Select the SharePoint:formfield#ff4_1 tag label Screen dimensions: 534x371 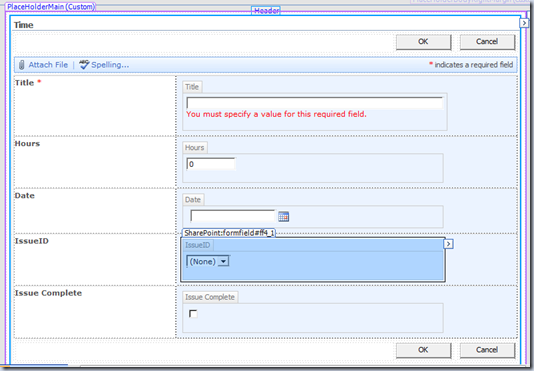pyautogui.click(x=229, y=233)
